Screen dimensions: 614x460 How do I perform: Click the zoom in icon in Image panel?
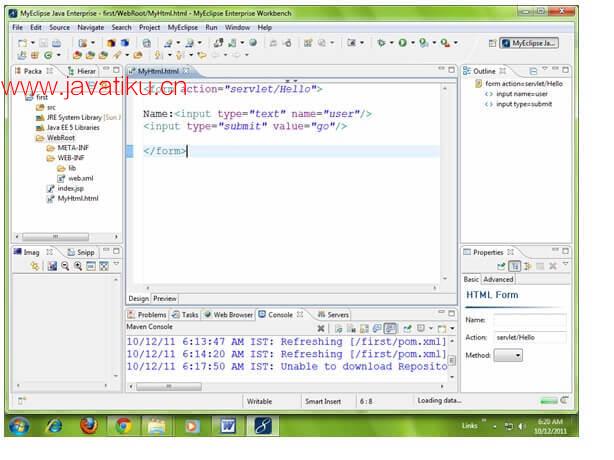(x=78, y=266)
